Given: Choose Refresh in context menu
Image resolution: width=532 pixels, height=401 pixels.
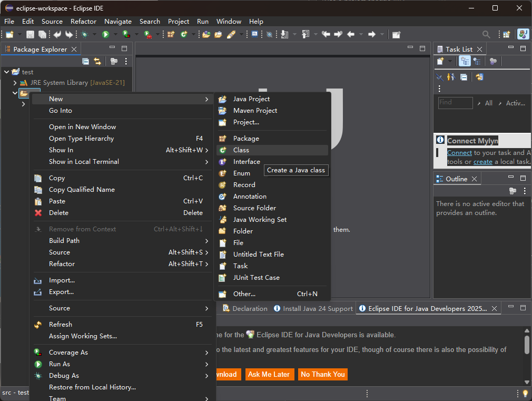Looking at the screenshot, I should pyautogui.click(x=123, y=325).
